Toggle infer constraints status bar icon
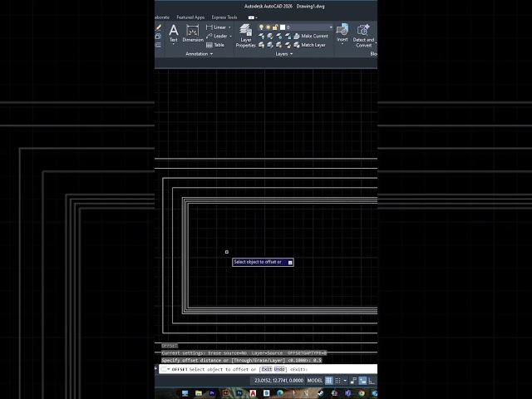The image size is (532, 399). click(x=353, y=381)
